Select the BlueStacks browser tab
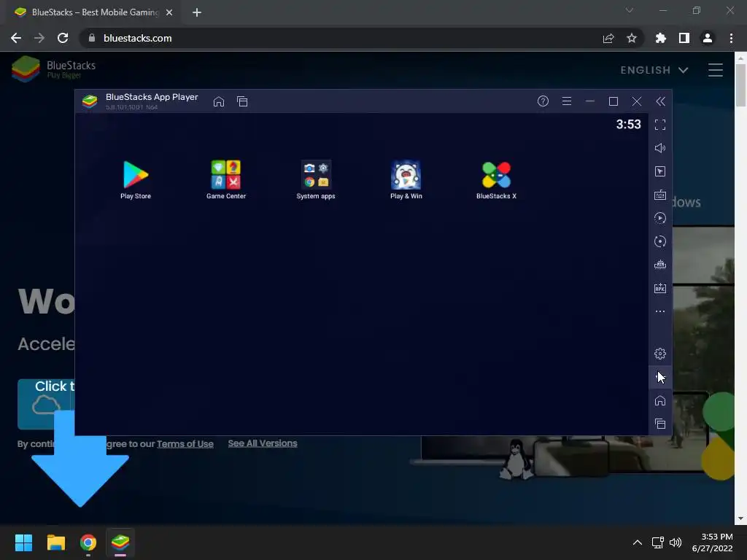 click(x=94, y=12)
